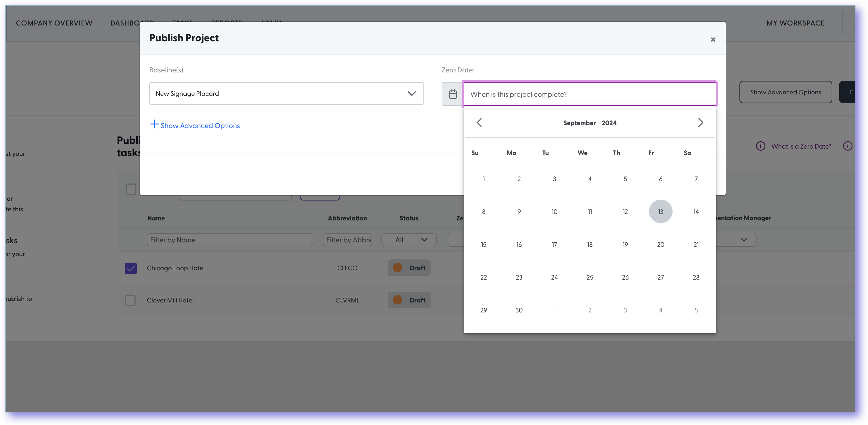
Task: Pick September 17 in the date picker
Action: 554,244
